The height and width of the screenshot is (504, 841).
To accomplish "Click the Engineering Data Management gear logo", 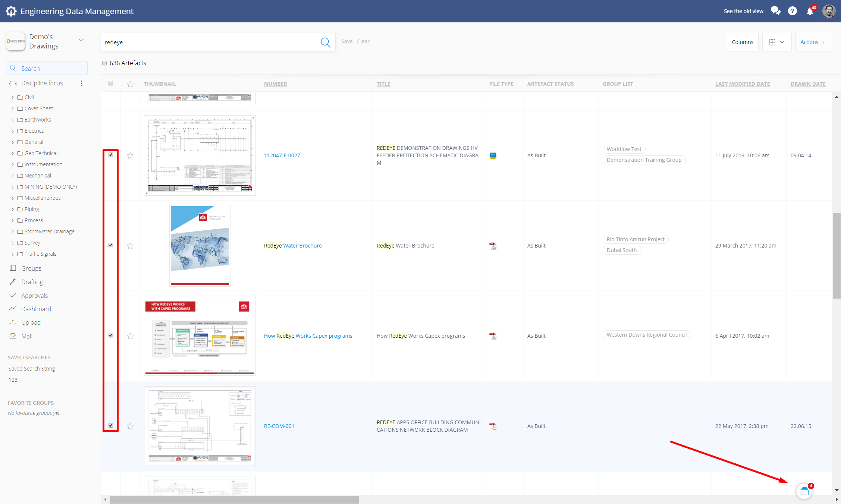I will pos(11,11).
